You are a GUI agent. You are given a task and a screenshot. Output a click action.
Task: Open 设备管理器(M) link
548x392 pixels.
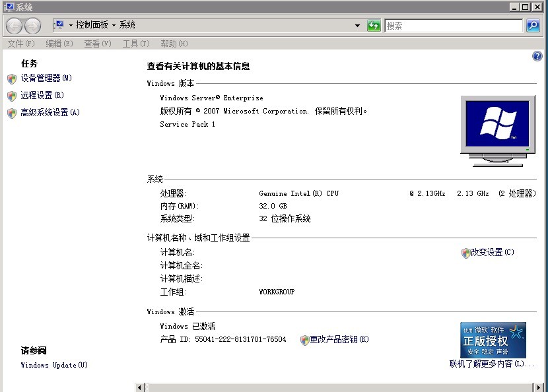(x=46, y=78)
